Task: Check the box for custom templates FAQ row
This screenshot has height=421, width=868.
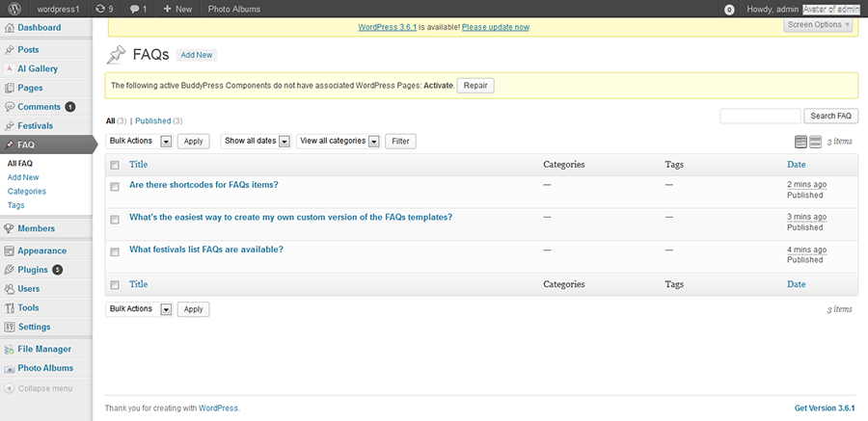Action: pos(115,220)
